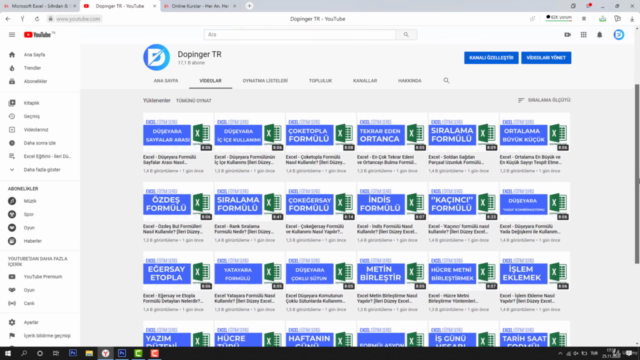Screen dimensions: 640x360
Task: Open the create video camera icon
Action: (567, 35)
